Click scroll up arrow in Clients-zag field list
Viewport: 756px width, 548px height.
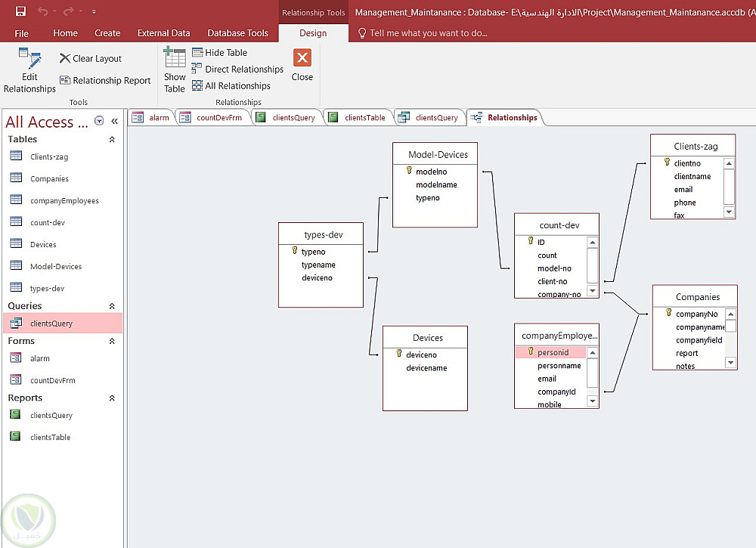(x=729, y=163)
